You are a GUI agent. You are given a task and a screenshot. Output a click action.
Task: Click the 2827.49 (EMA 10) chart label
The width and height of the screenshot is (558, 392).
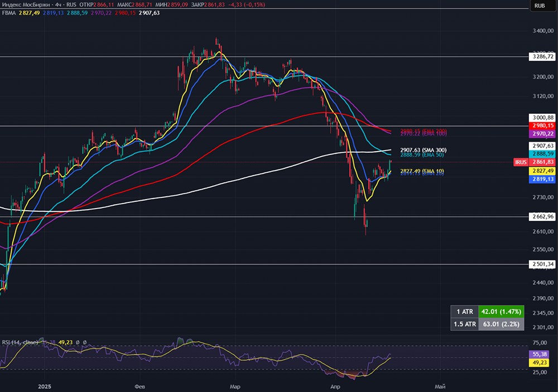(422, 171)
